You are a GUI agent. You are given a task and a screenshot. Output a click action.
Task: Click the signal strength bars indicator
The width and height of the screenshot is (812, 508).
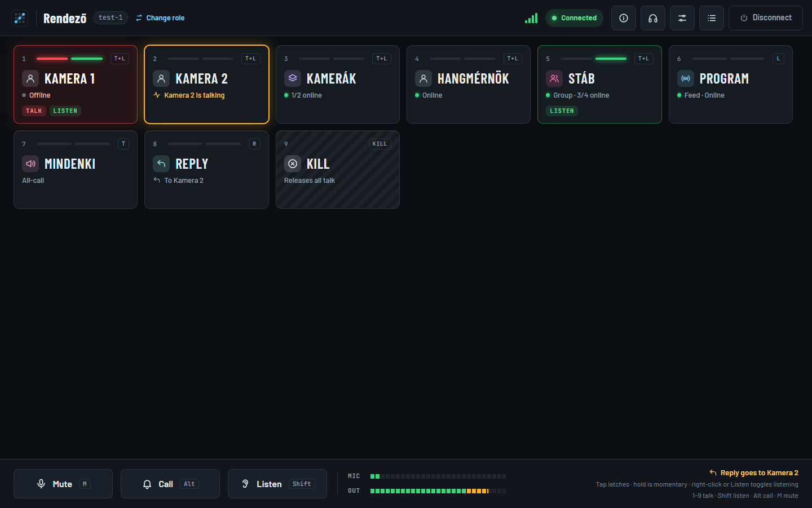pyautogui.click(x=531, y=18)
